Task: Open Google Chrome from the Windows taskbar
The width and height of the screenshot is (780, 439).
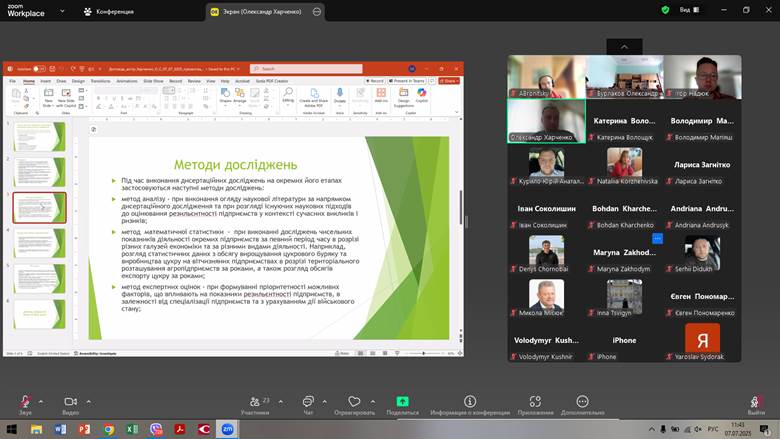Action: point(108,429)
